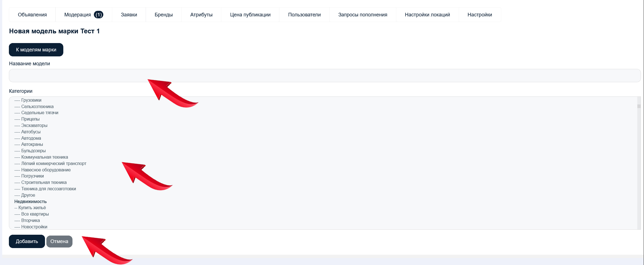Image resolution: width=644 pixels, height=265 pixels.
Task: Open the Запросы пополнения tab
Action: pyautogui.click(x=363, y=15)
